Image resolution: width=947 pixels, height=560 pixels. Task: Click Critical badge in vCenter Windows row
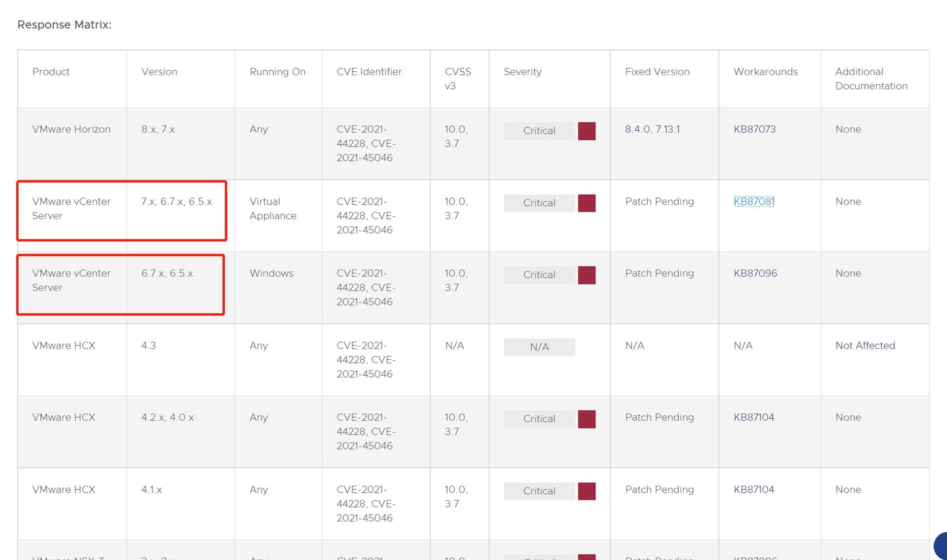tap(539, 275)
